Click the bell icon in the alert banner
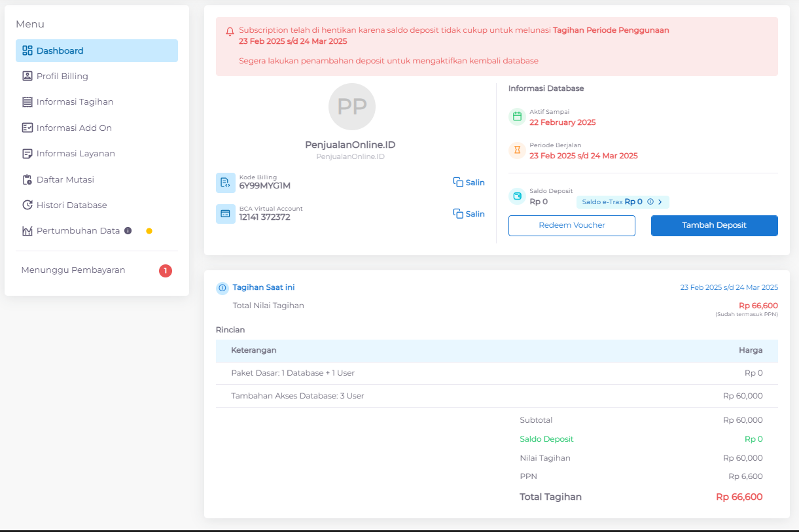 click(230, 31)
